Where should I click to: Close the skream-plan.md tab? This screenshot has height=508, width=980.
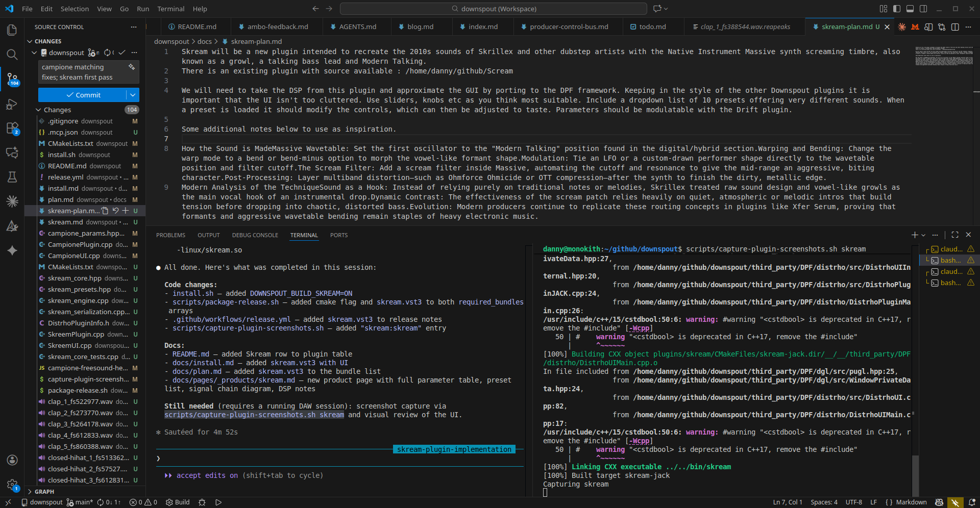coord(887,27)
